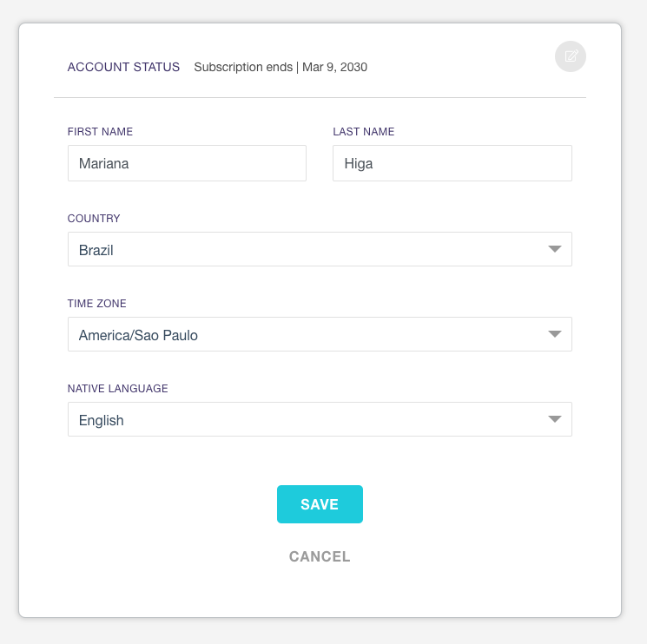
Task: Open the Native Language dropdown showing English
Action: [320, 419]
